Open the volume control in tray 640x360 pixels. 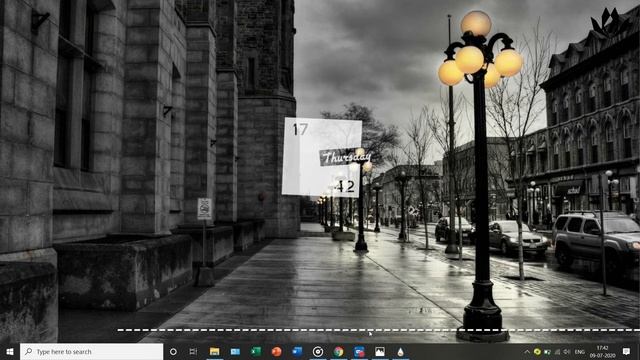click(567, 351)
